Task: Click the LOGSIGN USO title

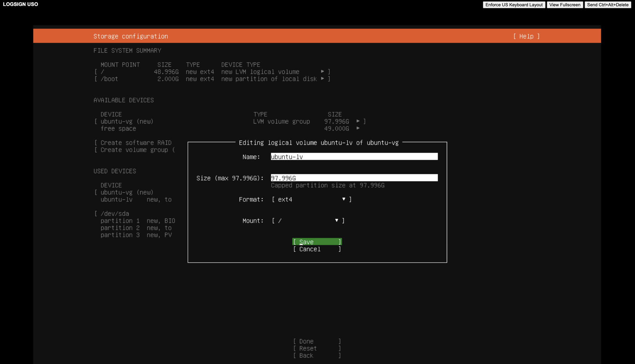Action: pyautogui.click(x=21, y=4)
